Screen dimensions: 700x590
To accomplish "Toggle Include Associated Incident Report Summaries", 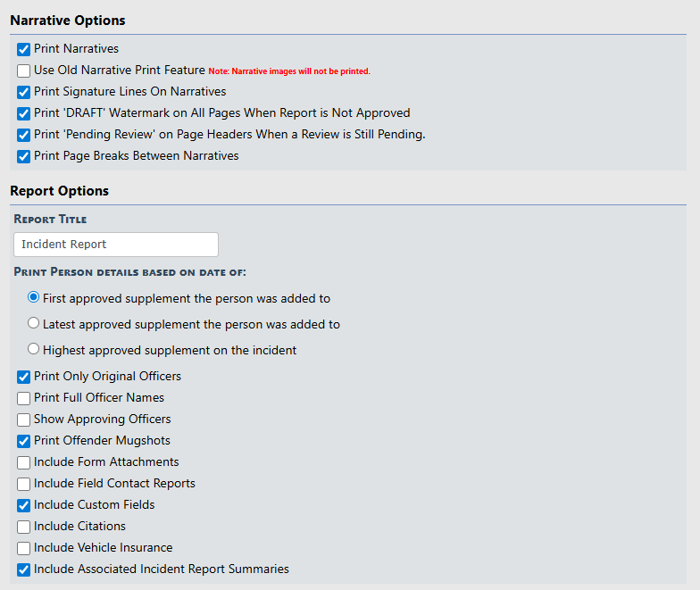I will click(24, 569).
